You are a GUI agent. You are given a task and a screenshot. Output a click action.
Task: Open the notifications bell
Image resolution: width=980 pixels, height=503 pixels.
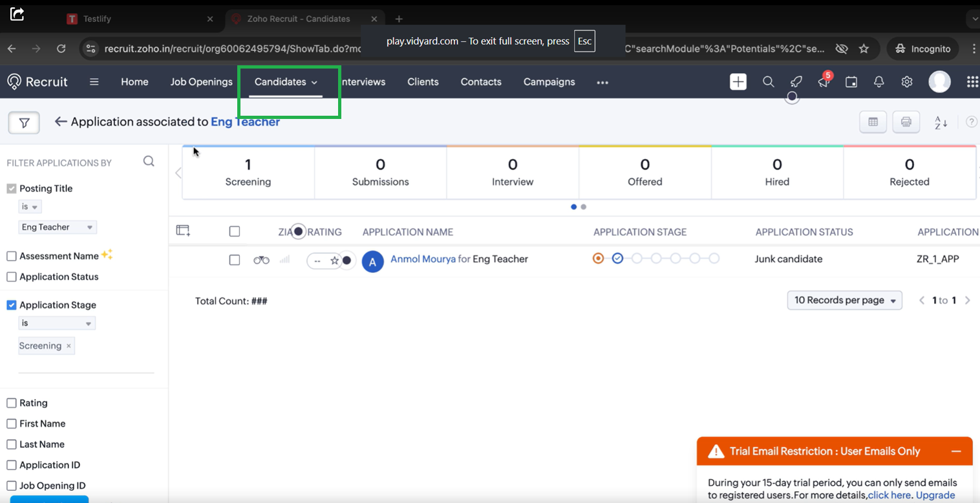tap(879, 81)
